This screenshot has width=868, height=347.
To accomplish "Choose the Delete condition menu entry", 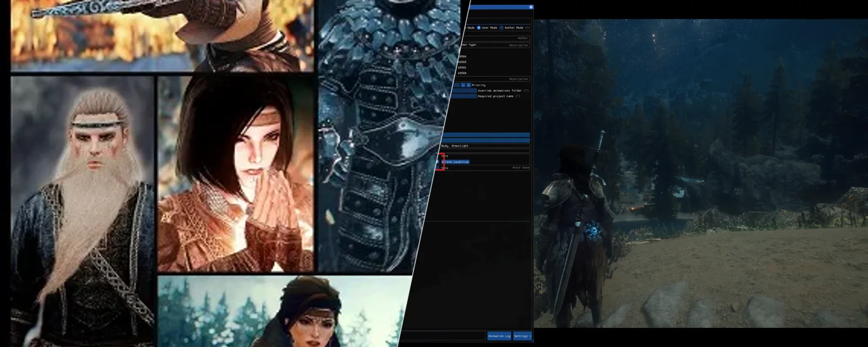I will 455,162.
